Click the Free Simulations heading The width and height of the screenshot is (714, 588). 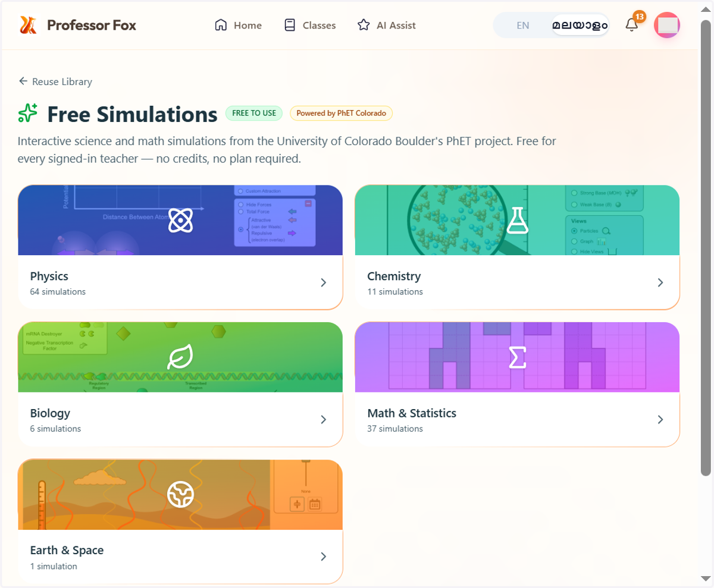[x=132, y=114]
